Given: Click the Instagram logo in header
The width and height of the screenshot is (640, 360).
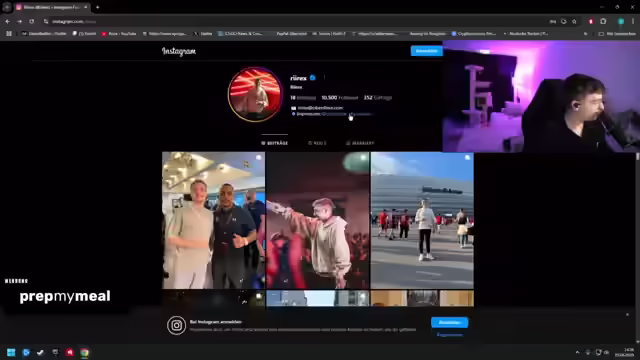Looking at the screenshot, I should [x=179, y=51].
